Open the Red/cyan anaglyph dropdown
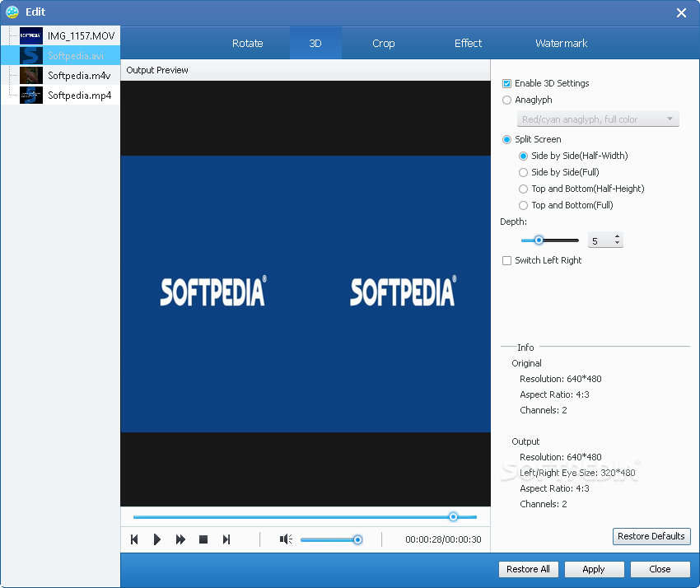The width and height of the screenshot is (700, 588). (598, 119)
